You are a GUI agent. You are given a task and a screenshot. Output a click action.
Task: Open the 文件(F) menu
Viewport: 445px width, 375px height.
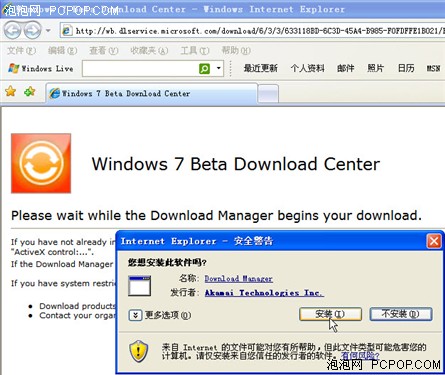(21, 51)
